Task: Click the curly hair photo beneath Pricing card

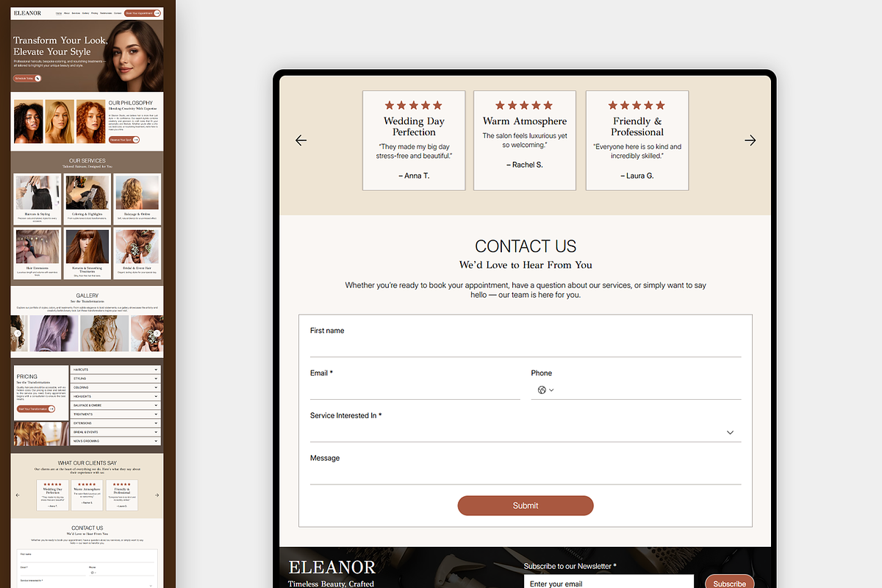Action: coord(41,434)
